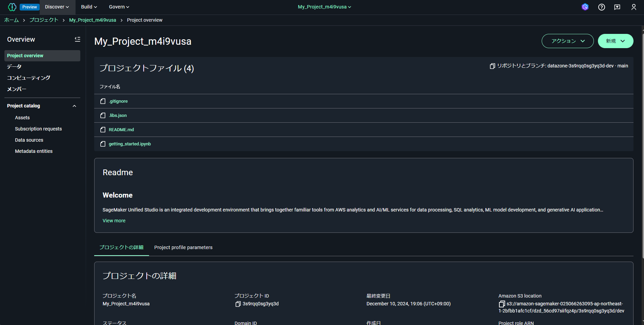Open the 新規 dropdown button
The width and height of the screenshot is (644, 325).
click(616, 41)
